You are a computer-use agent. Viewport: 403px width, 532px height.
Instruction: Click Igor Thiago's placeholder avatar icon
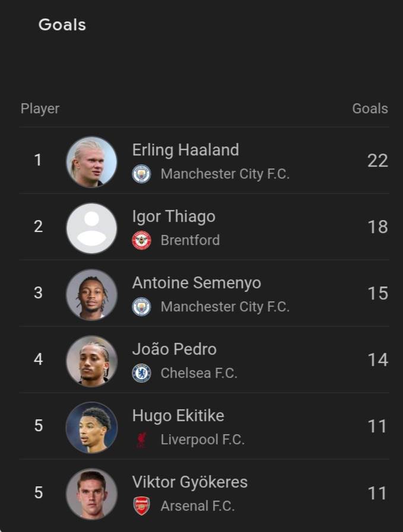click(91, 228)
